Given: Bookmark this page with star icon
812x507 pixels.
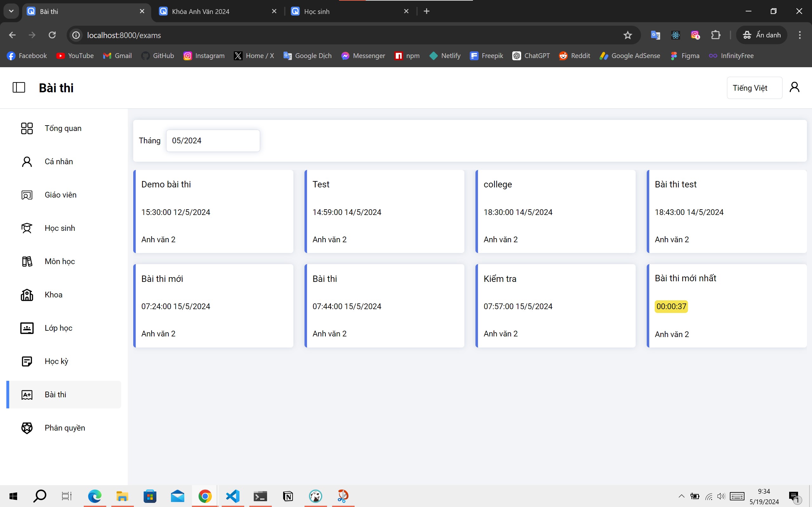Looking at the screenshot, I should [x=627, y=35].
